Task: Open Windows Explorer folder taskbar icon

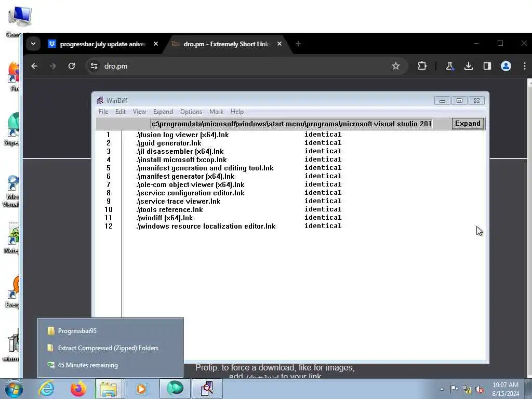Action: pos(109,389)
